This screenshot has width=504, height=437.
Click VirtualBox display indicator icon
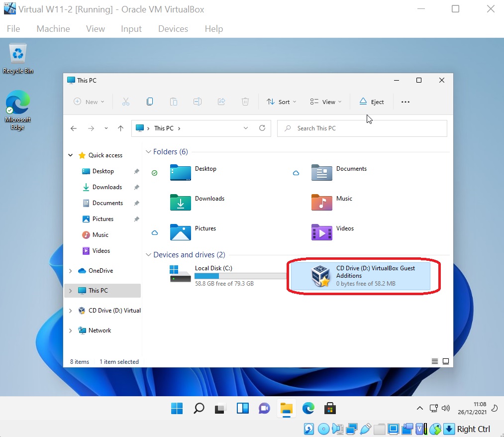393,429
